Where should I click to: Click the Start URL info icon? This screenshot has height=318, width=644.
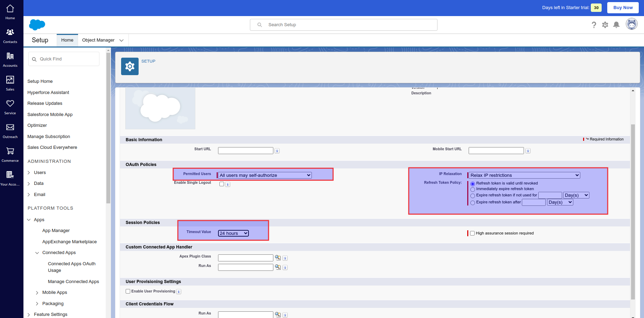coord(277,151)
